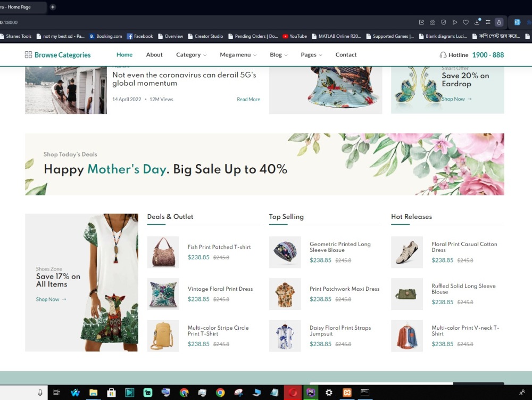Open the About nav item
532x400 pixels.
pos(154,55)
